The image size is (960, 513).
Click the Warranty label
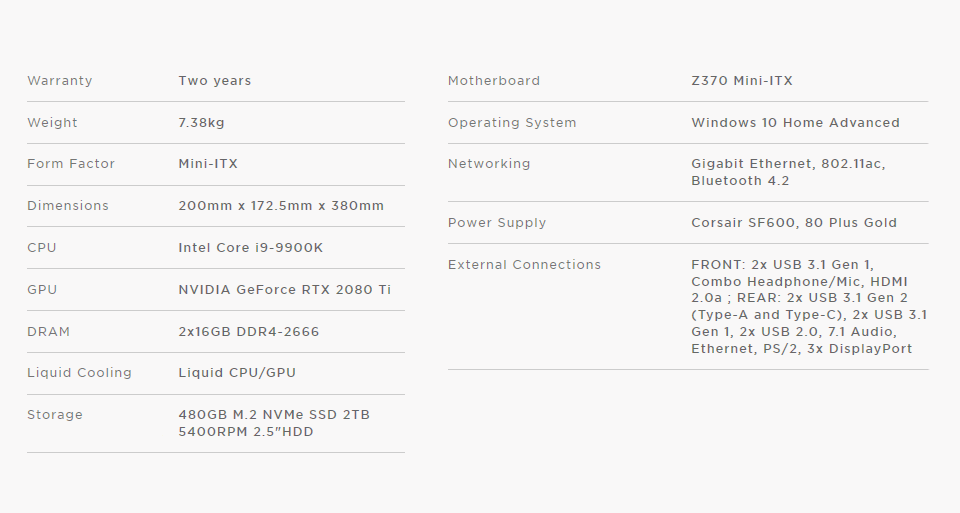59,81
